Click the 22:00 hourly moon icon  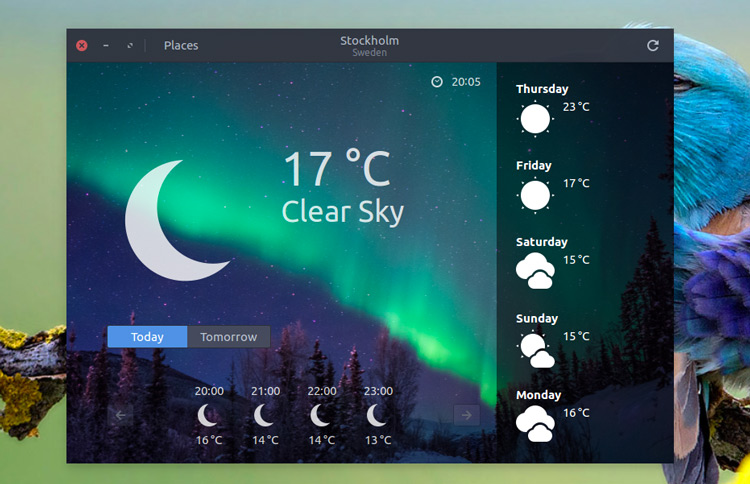321,415
